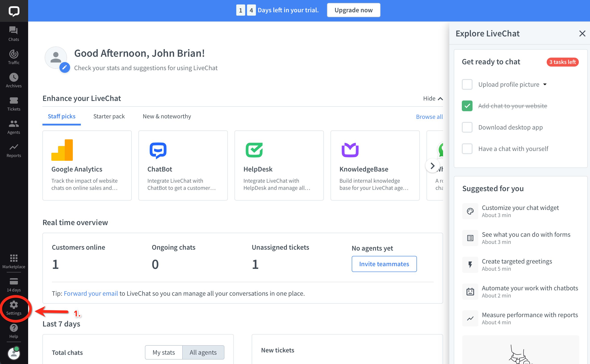The height and width of the screenshot is (364, 590).
Task: Open the Google Analytics app card
Action: click(87, 165)
